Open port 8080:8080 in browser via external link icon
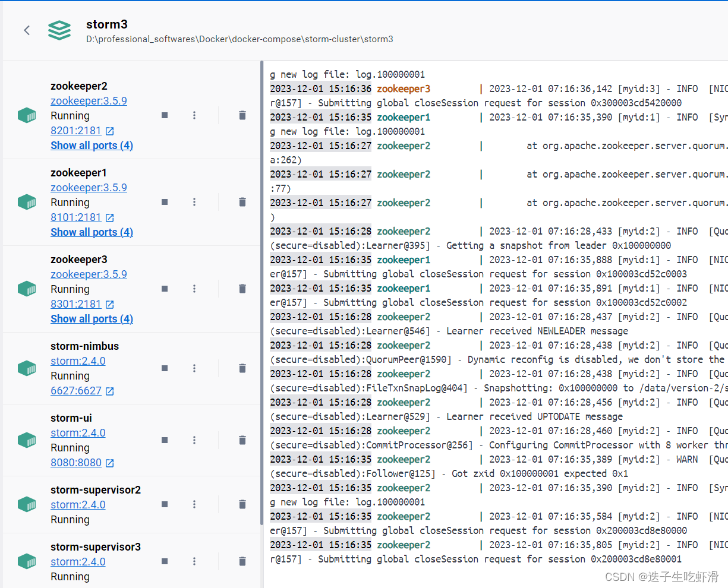The image size is (728, 588). pyautogui.click(x=110, y=463)
